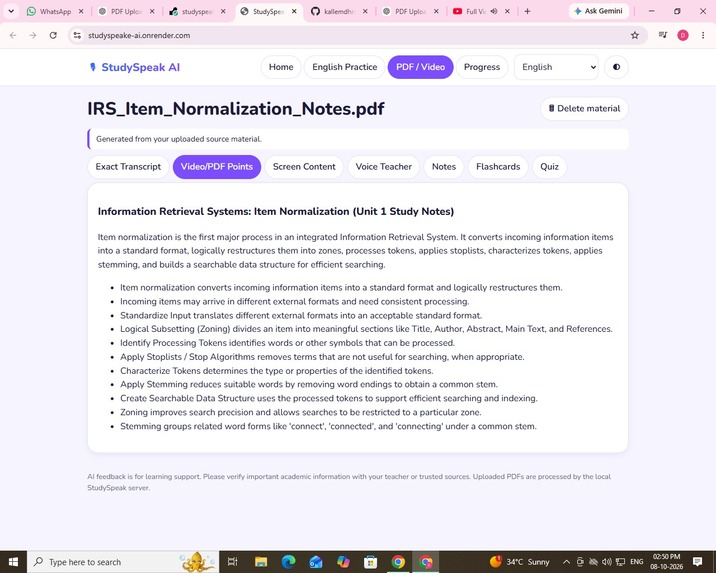Open the 34°C Sunny weather widget

[520, 562]
